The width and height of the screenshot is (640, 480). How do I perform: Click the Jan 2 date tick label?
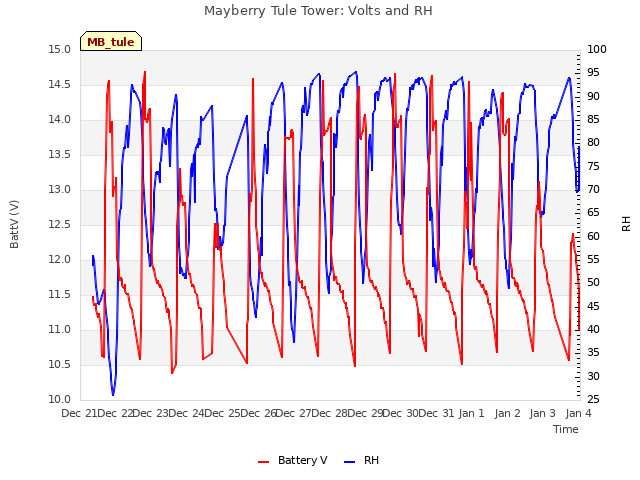(x=507, y=413)
